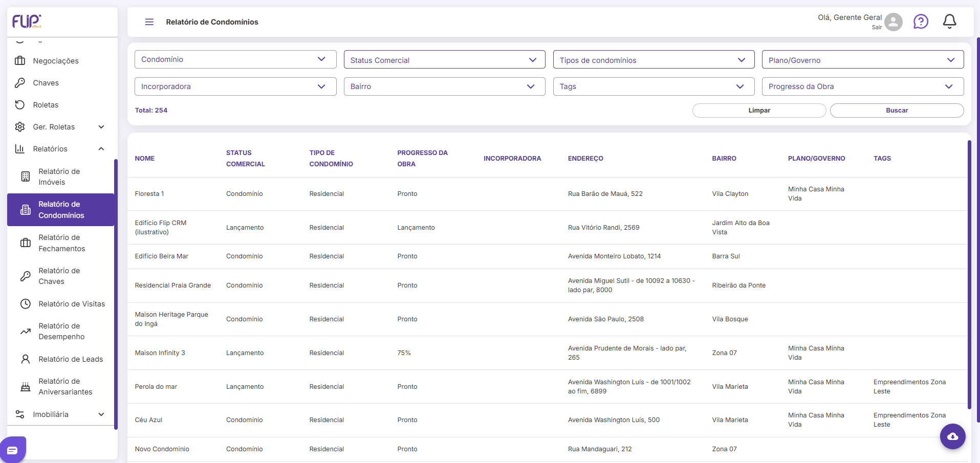
Task: Open Roletas in the sidebar
Action: 46,105
